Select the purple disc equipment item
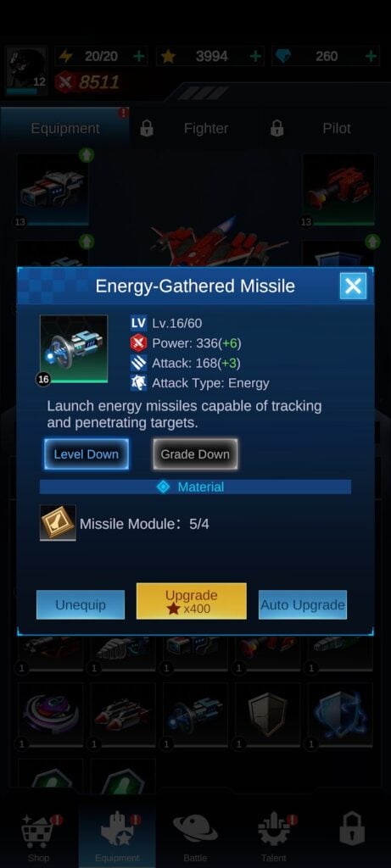 50,715
